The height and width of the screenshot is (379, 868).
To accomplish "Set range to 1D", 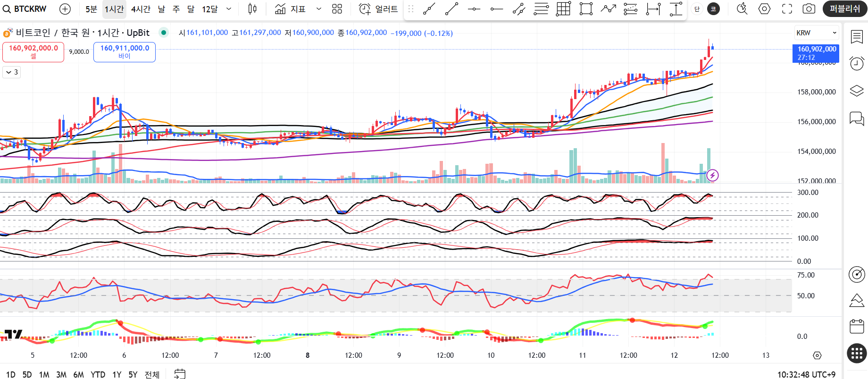I will point(10,374).
